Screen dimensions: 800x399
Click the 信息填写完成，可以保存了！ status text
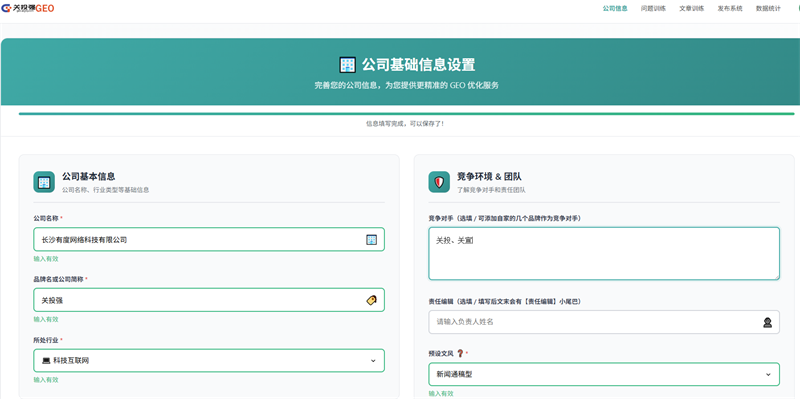(x=405, y=123)
